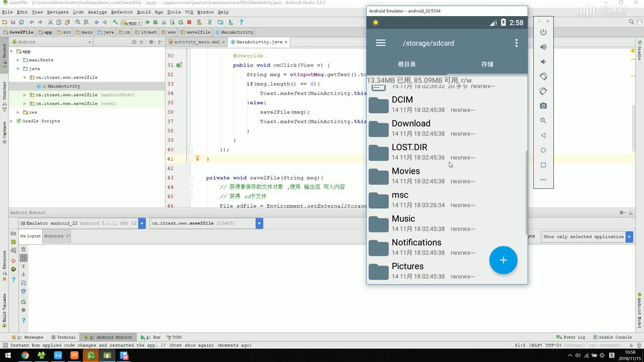Click the red Stop toolbar icon
Viewport: 644px width, 362px height.
point(189,22)
